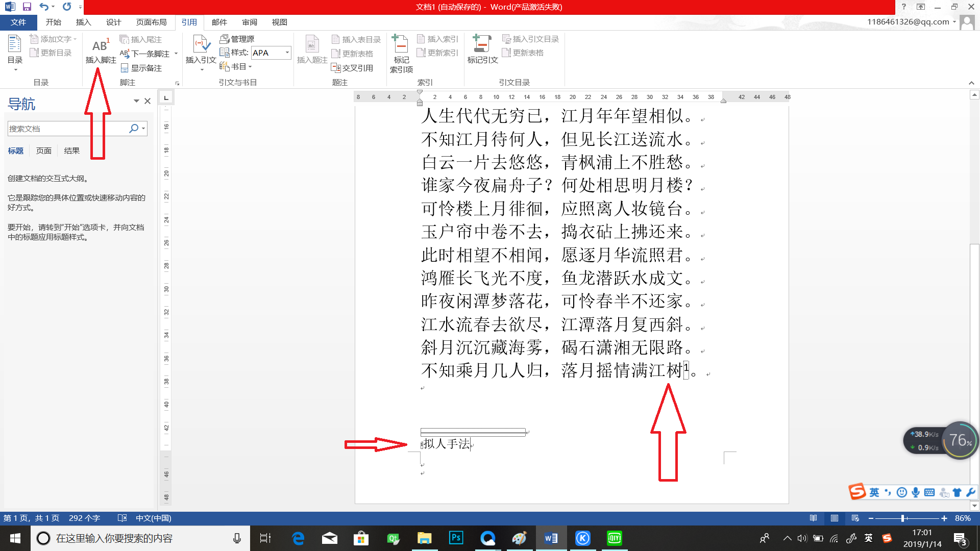980x551 pixels.
Task: Switch to the Design (设计) tab
Action: (113, 22)
